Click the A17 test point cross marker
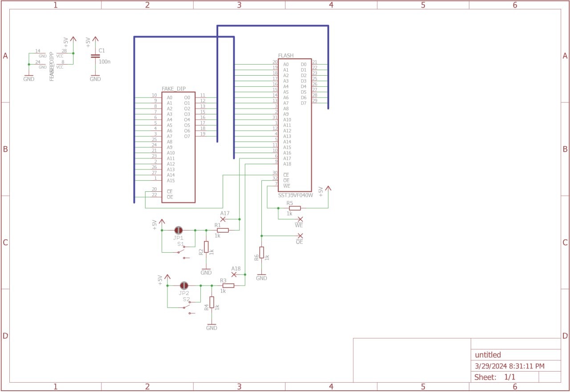The image size is (570, 392). click(223, 219)
